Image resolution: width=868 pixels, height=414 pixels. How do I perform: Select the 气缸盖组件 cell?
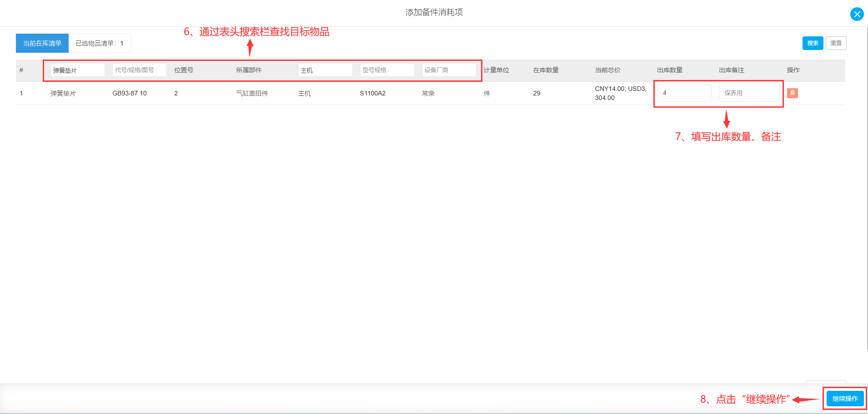click(x=252, y=93)
